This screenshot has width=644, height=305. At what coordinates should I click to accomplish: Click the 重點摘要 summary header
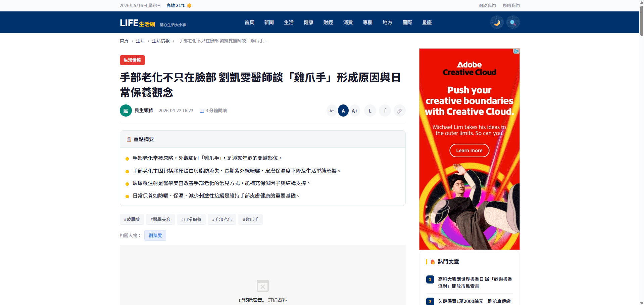pos(263,139)
